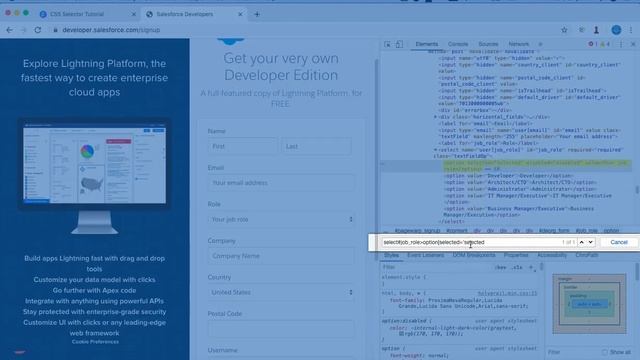Click the highlighted selected option node in DOM

click(536, 166)
